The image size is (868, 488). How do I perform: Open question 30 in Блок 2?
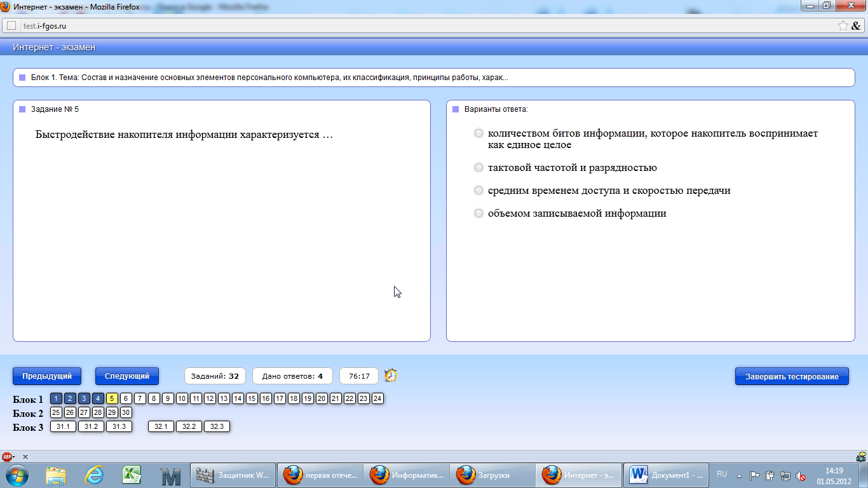126,412
